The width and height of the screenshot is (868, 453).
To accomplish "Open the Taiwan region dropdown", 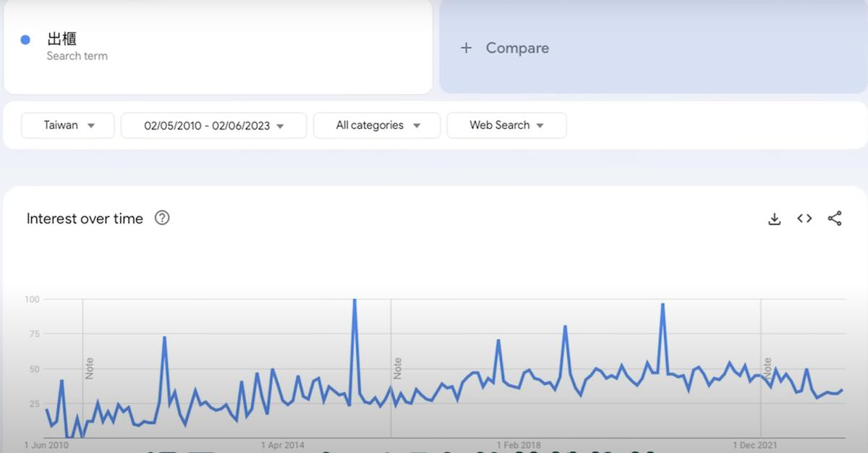I will click(69, 125).
